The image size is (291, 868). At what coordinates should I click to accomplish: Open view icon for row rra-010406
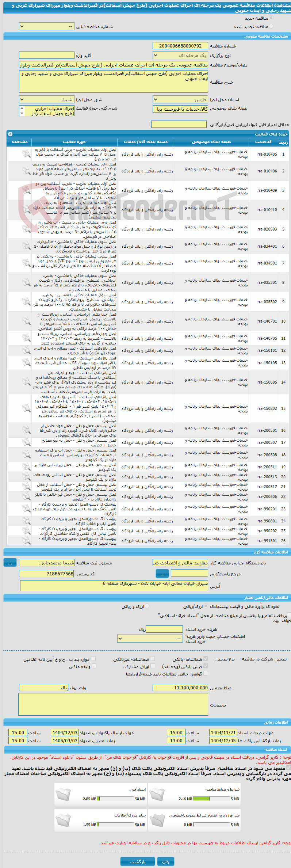[x=26, y=171]
